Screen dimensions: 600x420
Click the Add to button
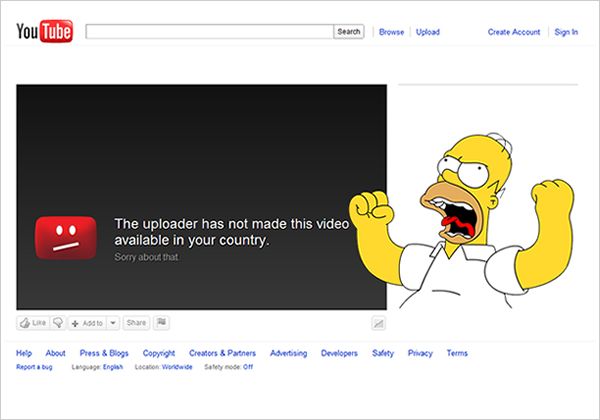click(86, 323)
